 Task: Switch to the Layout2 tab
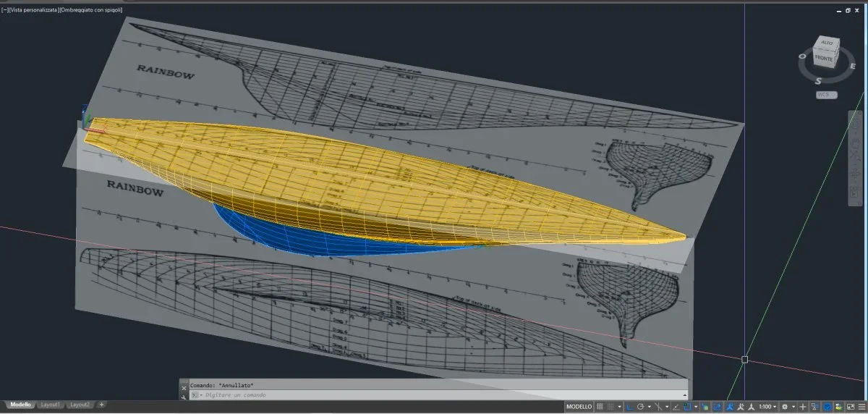point(80,405)
